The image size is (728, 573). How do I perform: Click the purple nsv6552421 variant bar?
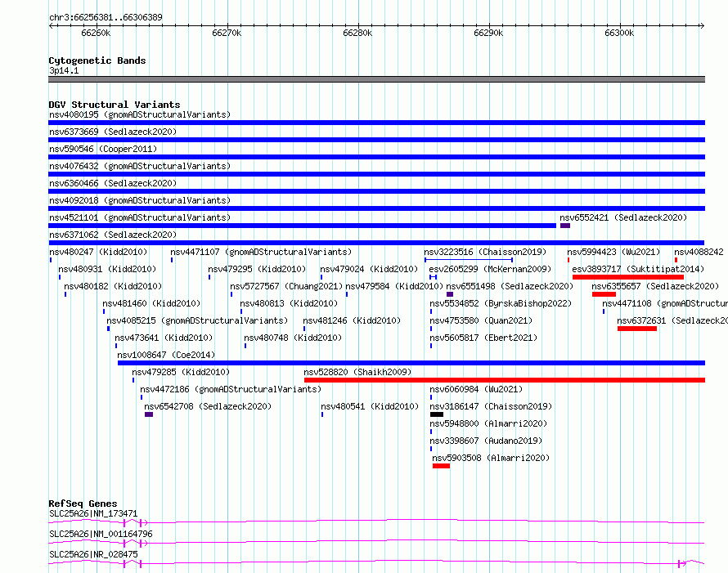565,226
